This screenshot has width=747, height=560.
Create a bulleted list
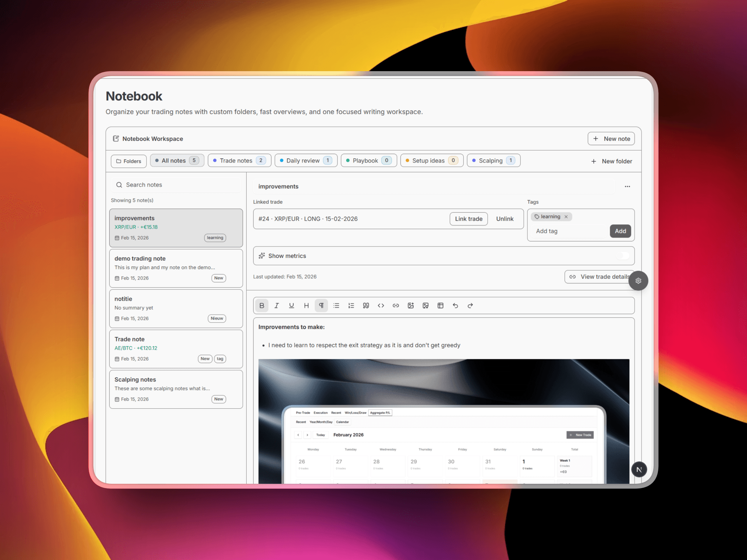(x=336, y=305)
